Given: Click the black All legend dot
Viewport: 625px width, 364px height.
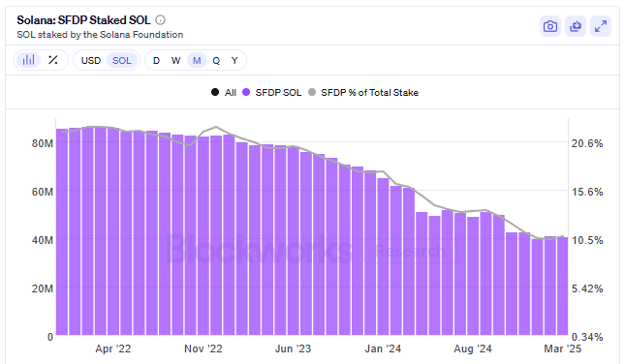Looking at the screenshot, I should [215, 92].
